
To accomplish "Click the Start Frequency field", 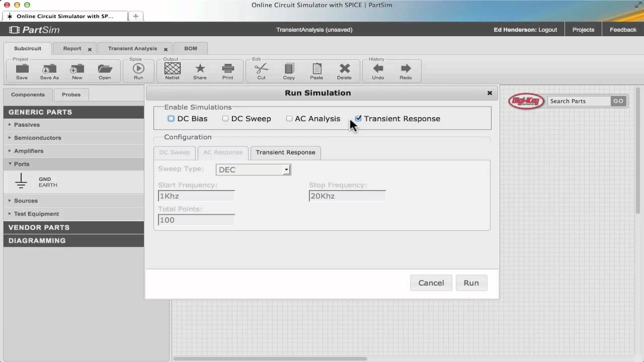I will click(197, 196).
